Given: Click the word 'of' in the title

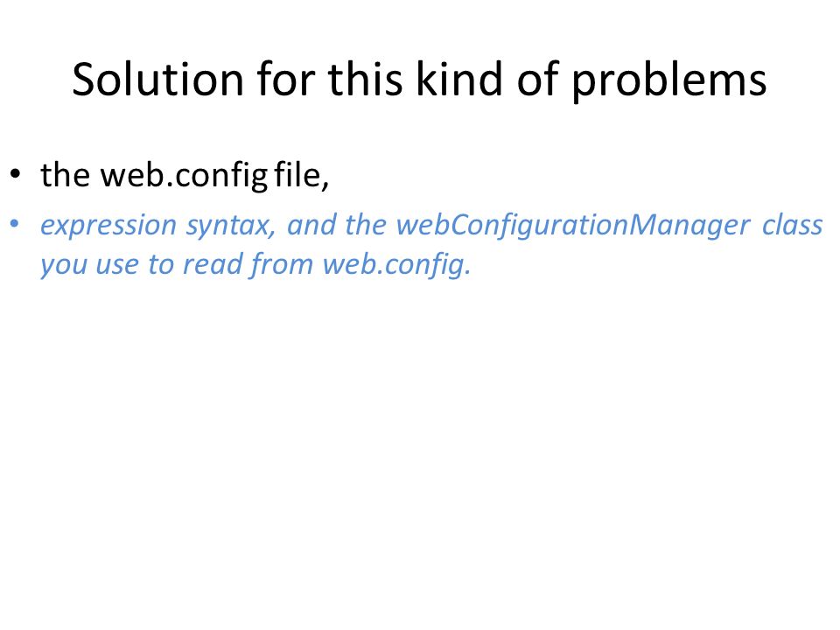Looking at the screenshot, I should tap(538, 78).
